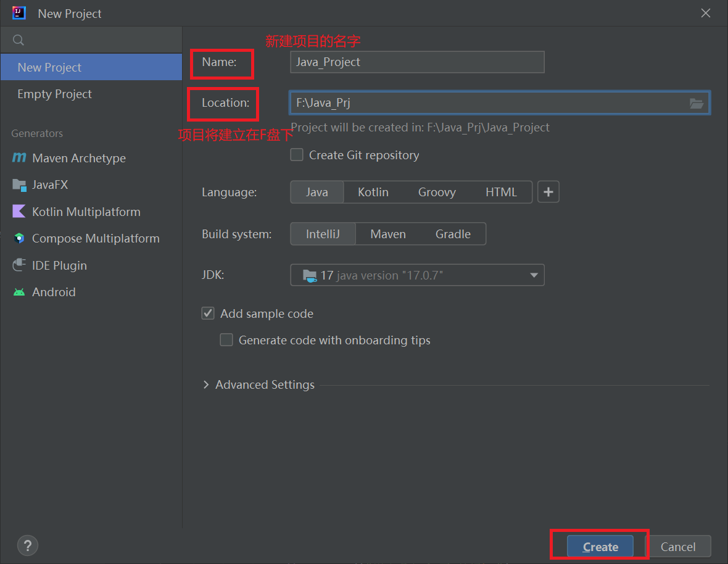
Task: Click the New Project window title
Action: pos(70,14)
